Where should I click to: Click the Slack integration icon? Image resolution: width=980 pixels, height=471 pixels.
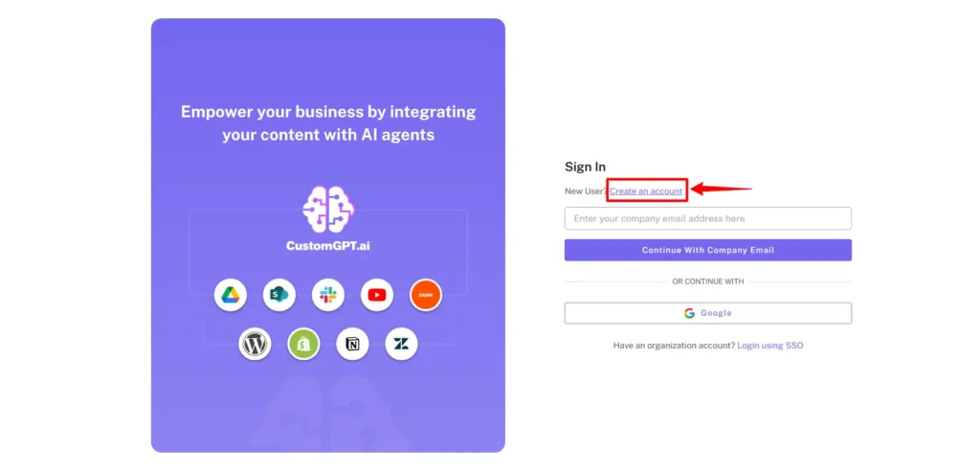point(328,295)
